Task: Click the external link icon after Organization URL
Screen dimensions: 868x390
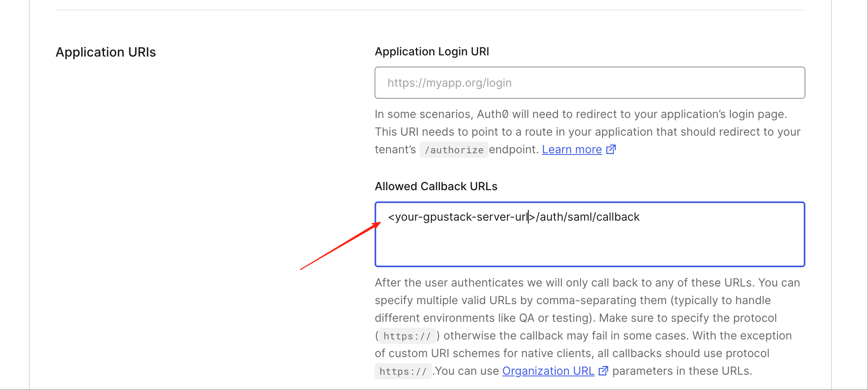Action: 603,371
